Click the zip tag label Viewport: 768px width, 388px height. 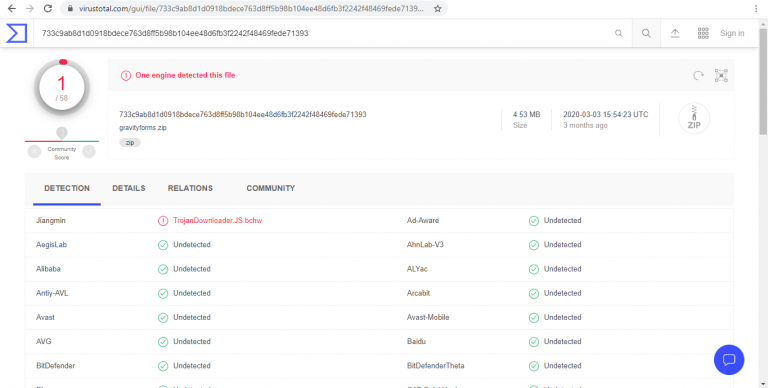click(130, 143)
